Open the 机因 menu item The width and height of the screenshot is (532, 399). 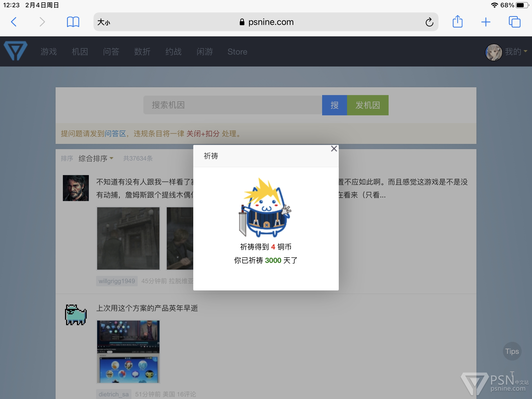(80, 52)
